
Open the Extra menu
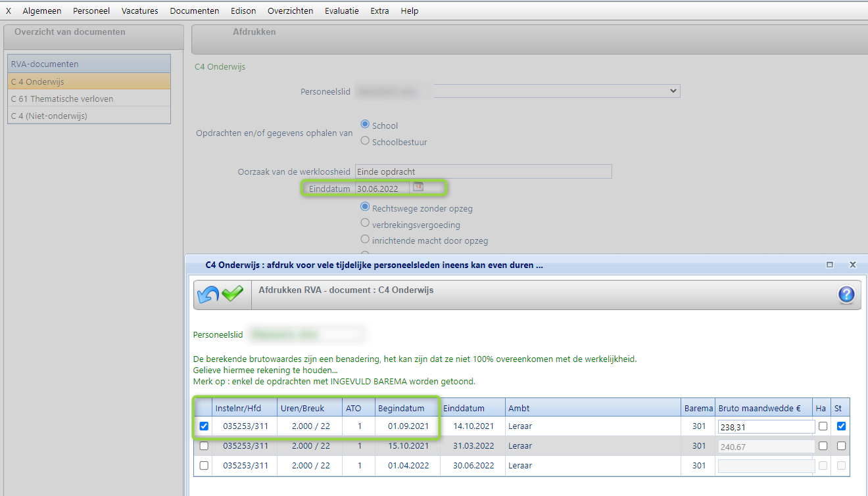379,11
